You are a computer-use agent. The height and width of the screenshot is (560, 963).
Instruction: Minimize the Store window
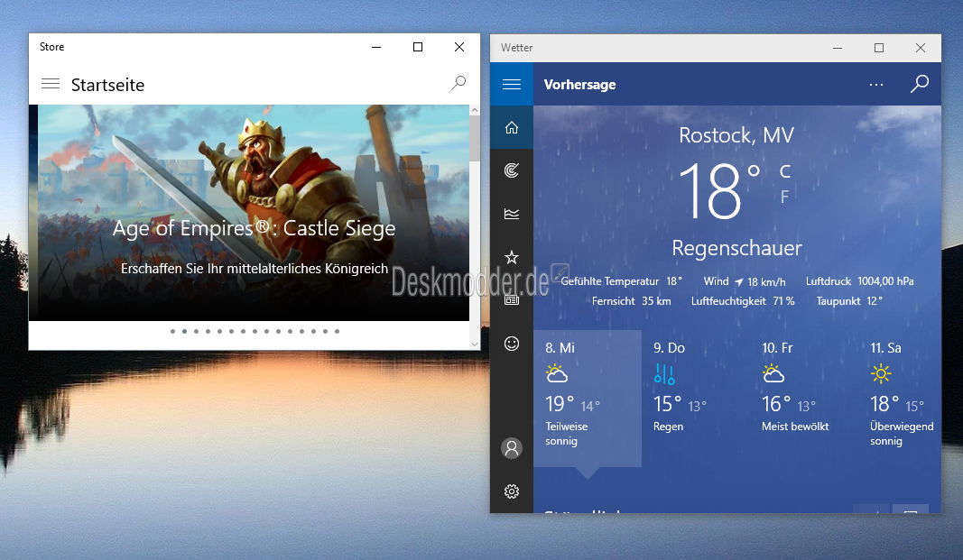[376, 47]
